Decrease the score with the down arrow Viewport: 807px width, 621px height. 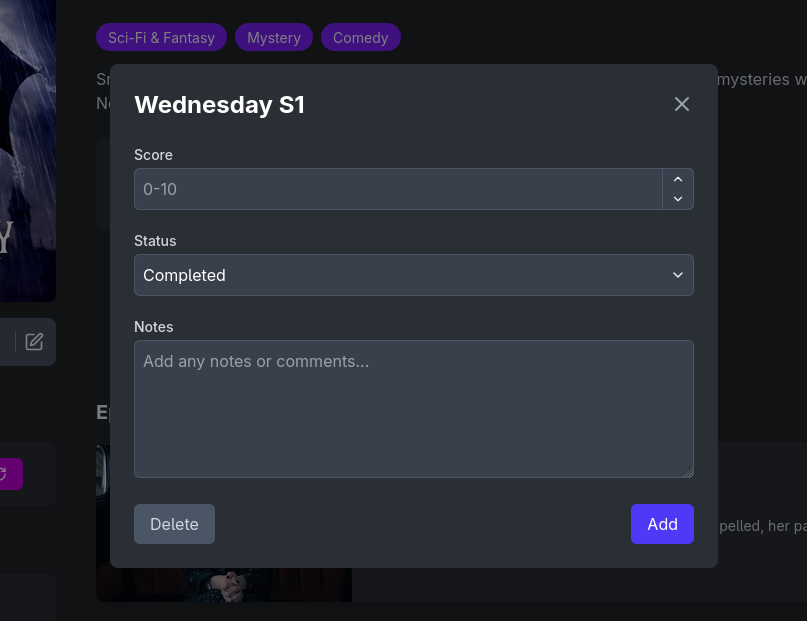678,199
